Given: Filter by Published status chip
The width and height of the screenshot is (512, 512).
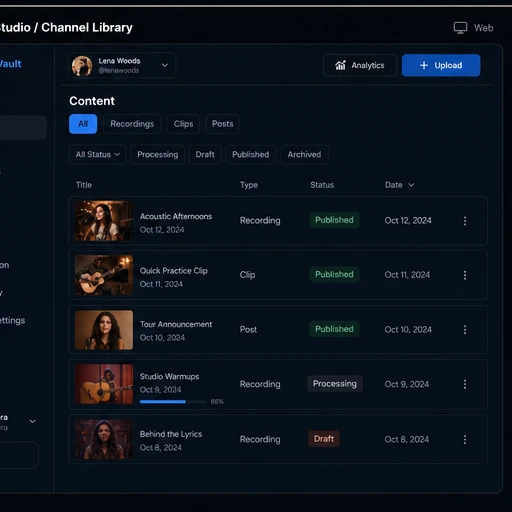Looking at the screenshot, I should click(x=250, y=154).
